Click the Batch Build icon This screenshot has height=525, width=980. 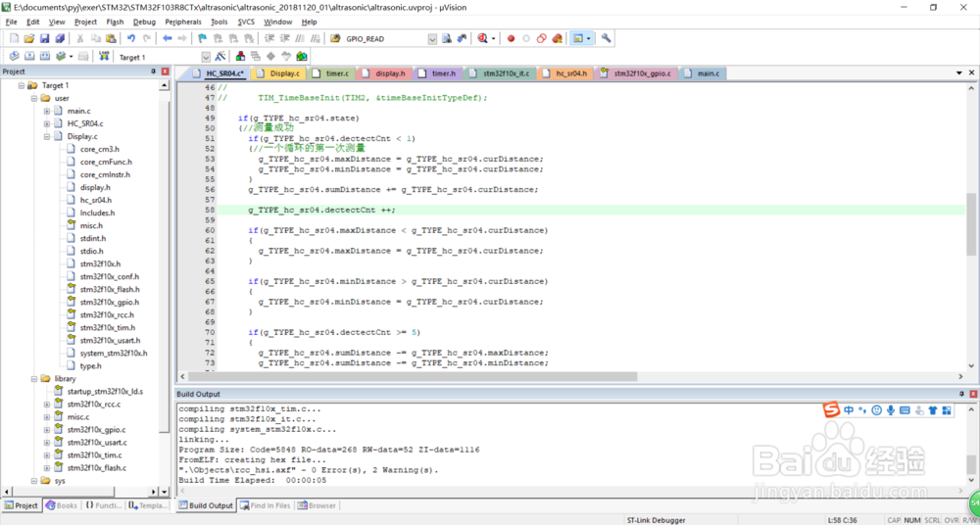[x=61, y=56]
